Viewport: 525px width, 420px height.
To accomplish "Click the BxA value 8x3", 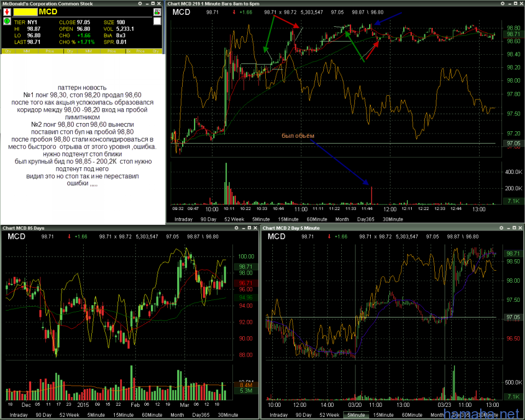I will [120, 35].
